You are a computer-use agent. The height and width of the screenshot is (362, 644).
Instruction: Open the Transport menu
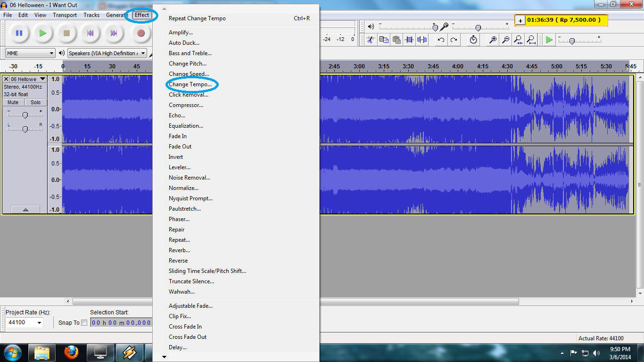coord(65,15)
